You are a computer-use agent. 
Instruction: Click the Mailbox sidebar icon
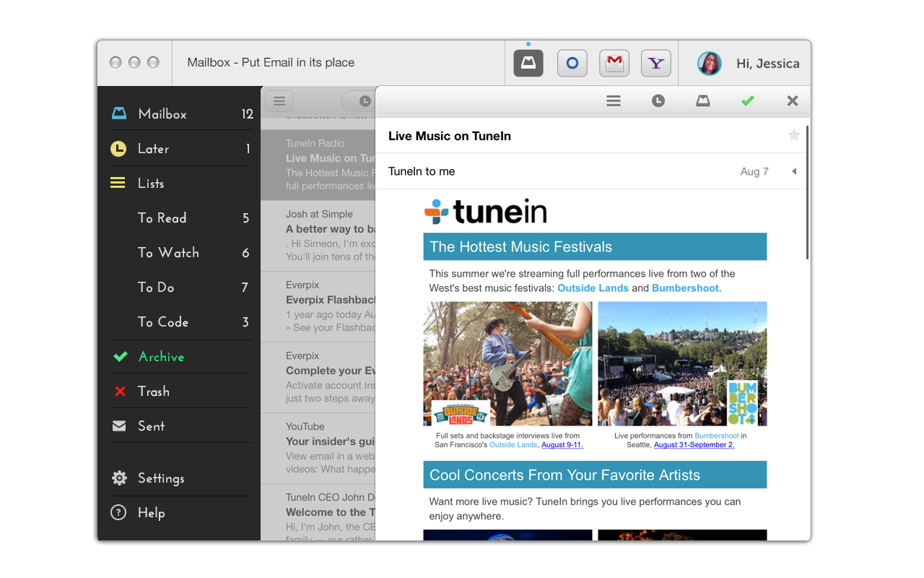coord(119,113)
